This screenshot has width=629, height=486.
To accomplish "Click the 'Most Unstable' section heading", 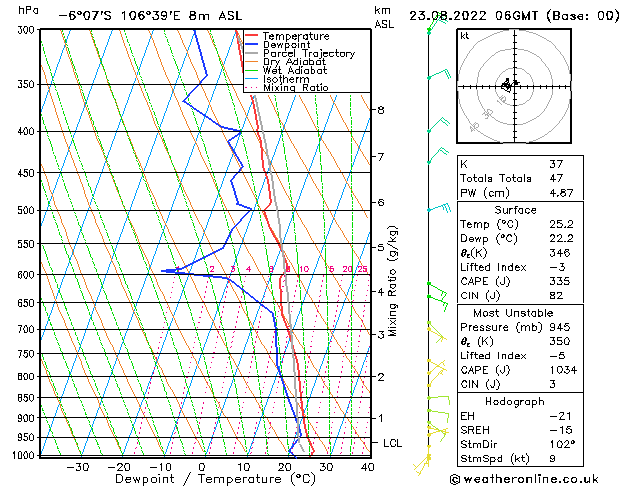I will point(513,313).
